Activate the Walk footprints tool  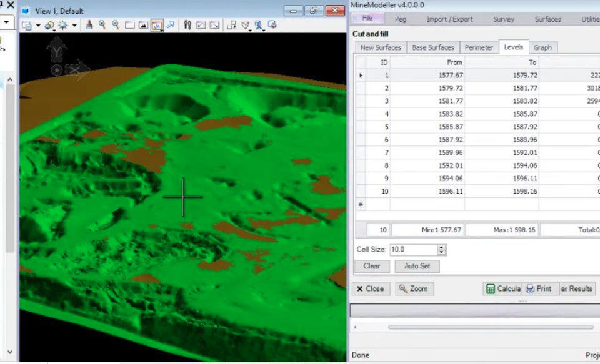click(x=187, y=26)
